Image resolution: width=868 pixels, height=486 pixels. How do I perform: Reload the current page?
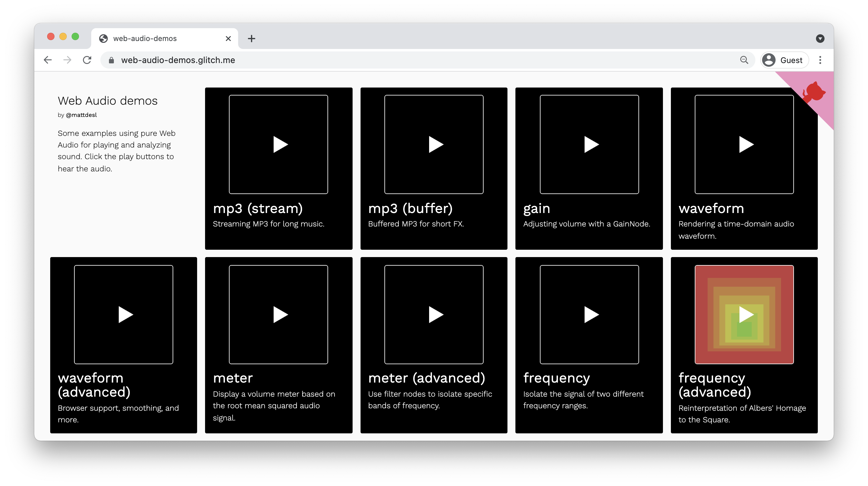pyautogui.click(x=87, y=60)
